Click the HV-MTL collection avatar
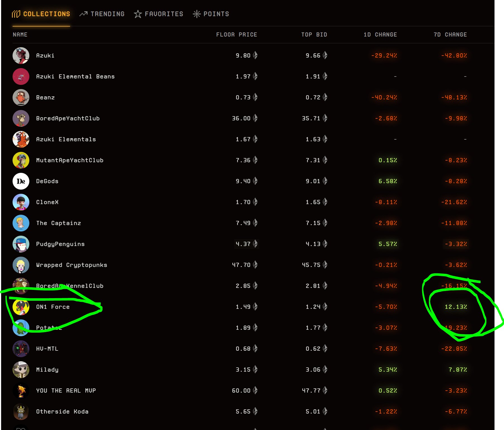Viewport: 504px width, 430px height. click(x=21, y=349)
